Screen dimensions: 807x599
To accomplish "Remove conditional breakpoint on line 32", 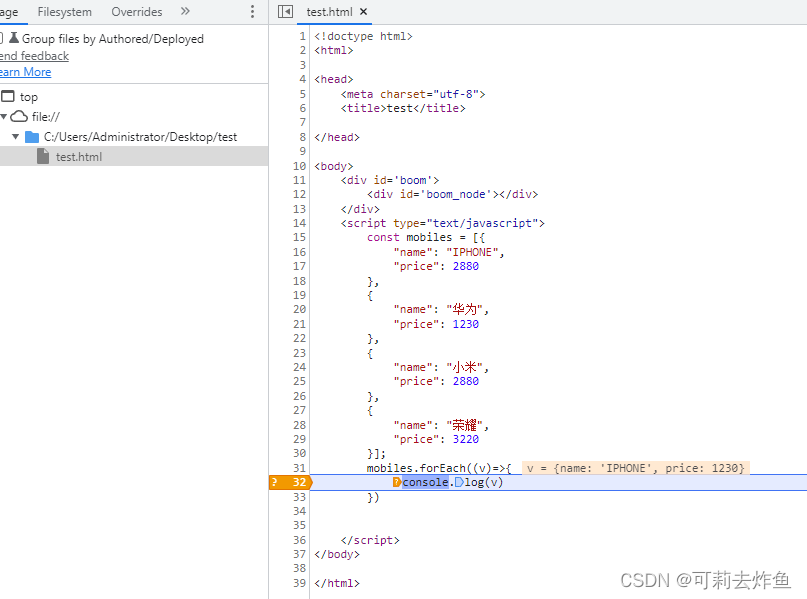I will (291, 482).
